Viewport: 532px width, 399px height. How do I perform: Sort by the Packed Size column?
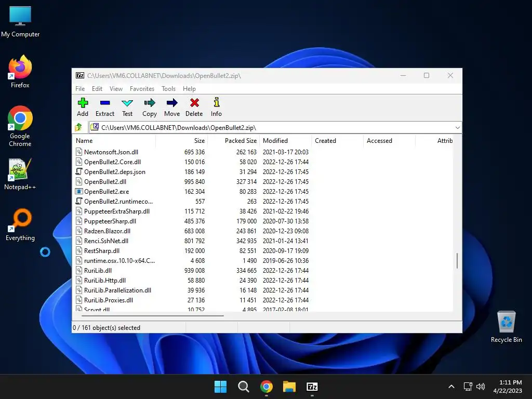(x=233, y=140)
